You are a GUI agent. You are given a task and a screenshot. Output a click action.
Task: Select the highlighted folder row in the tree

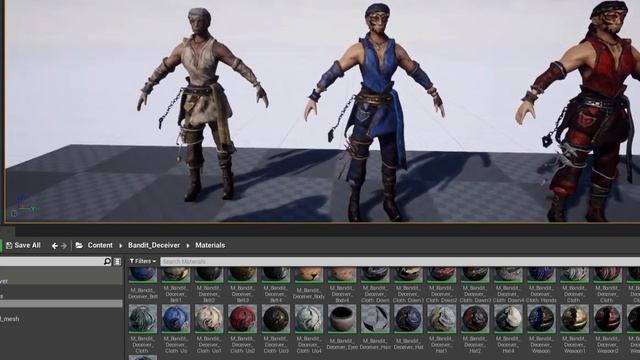tap(61, 304)
